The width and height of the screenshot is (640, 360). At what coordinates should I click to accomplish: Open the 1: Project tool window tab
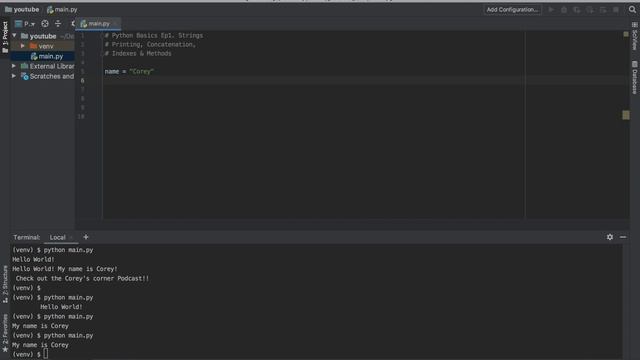[5, 37]
